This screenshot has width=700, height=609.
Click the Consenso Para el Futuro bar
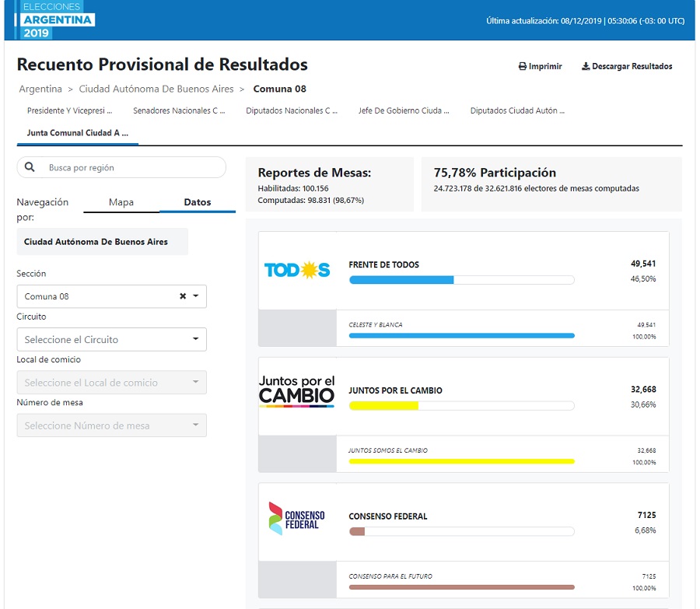click(x=461, y=587)
